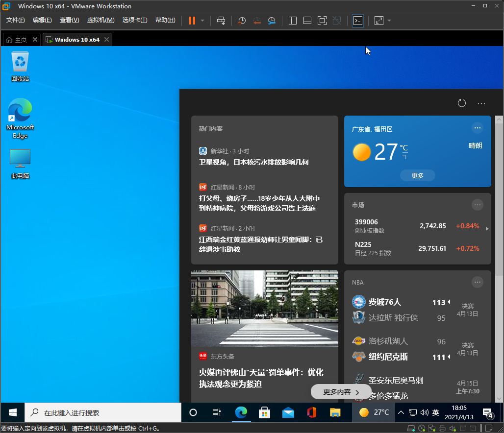Click the VMware suspend (pause) button
504x433 pixels.
pyautogui.click(x=192, y=21)
